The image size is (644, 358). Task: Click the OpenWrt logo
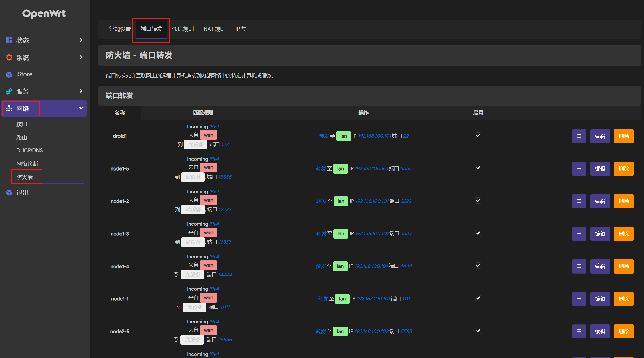44,14
